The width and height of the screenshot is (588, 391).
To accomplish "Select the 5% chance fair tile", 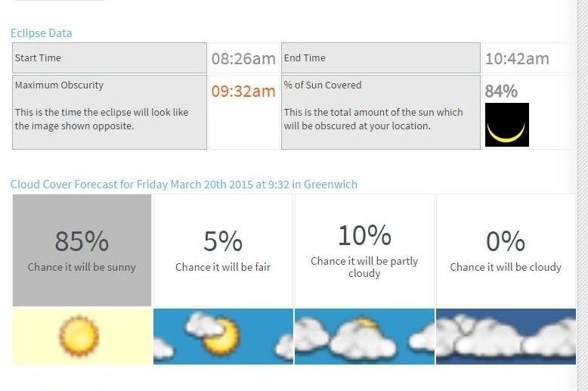I will (x=223, y=250).
